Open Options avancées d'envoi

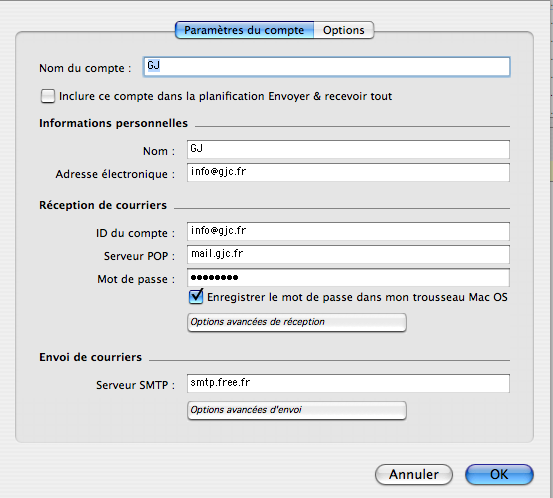[297, 410]
